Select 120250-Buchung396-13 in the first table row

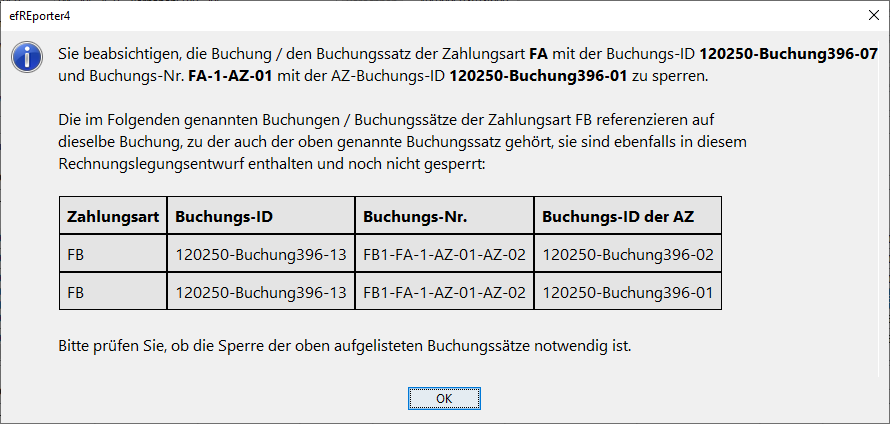(x=260, y=254)
